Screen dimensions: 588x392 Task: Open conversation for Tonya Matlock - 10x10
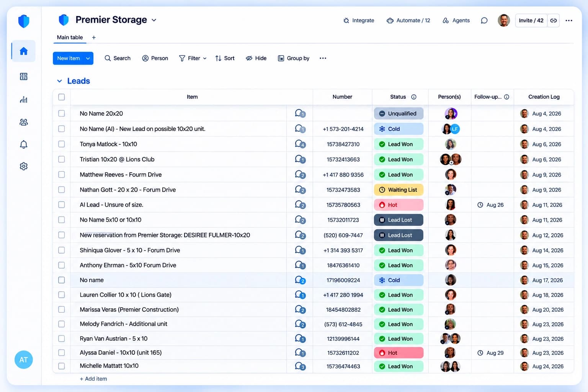(300, 144)
